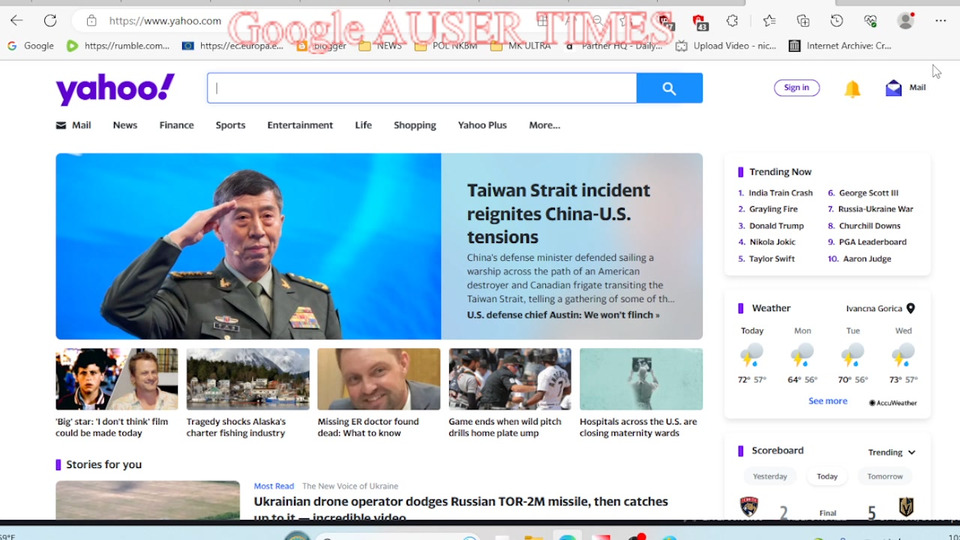Open the browser History clock icon
This screenshot has width=960, height=540.
pyautogui.click(x=836, y=21)
